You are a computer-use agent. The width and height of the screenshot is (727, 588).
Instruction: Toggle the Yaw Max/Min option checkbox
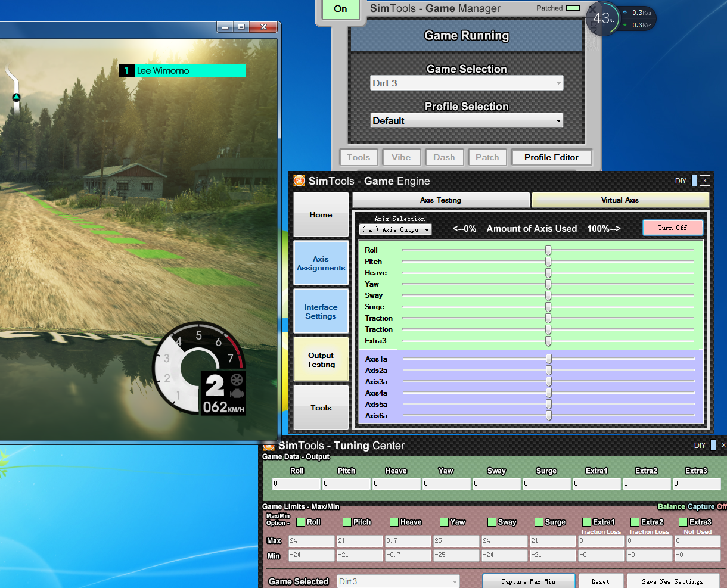(444, 522)
